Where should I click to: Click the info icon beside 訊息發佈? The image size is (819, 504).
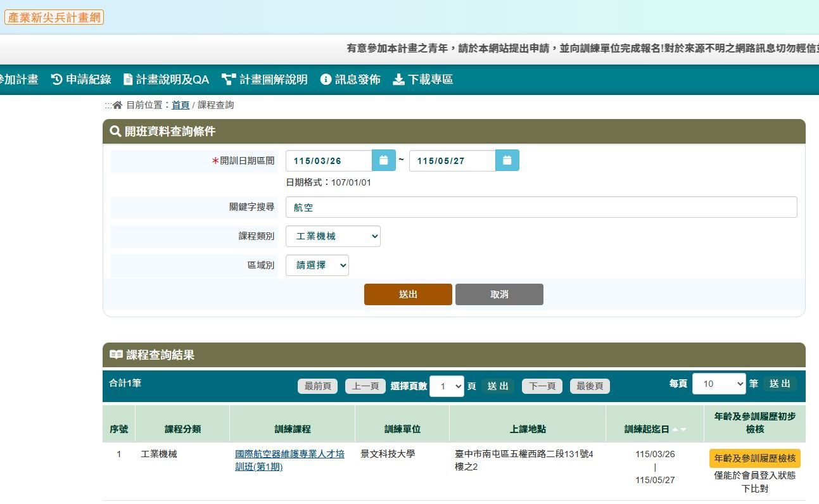(326, 79)
